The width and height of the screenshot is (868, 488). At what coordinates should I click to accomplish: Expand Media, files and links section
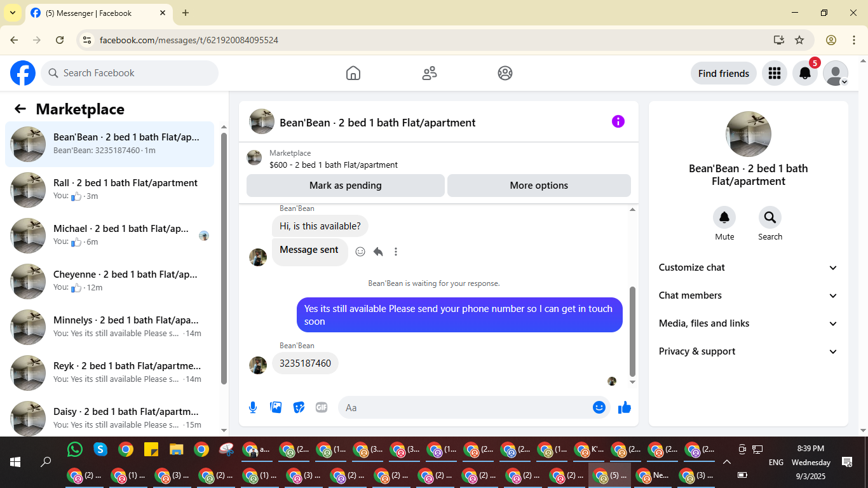[749, 323]
